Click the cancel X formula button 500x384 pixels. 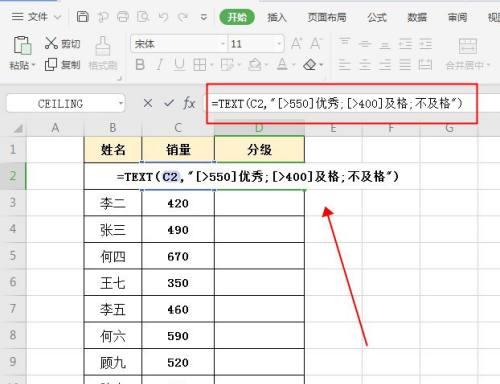(x=148, y=103)
